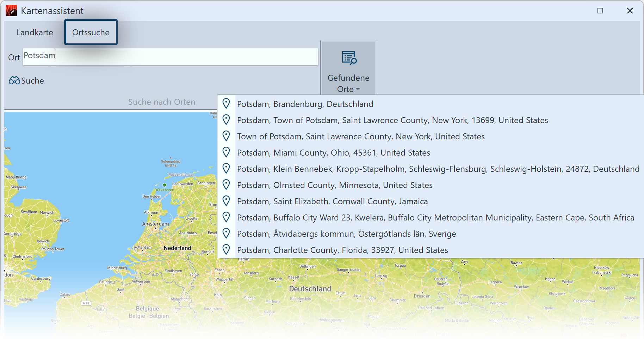The width and height of the screenshot is (644, 339).
Task: Click Den Helder on the map
Action: click(x=151, y=196)
